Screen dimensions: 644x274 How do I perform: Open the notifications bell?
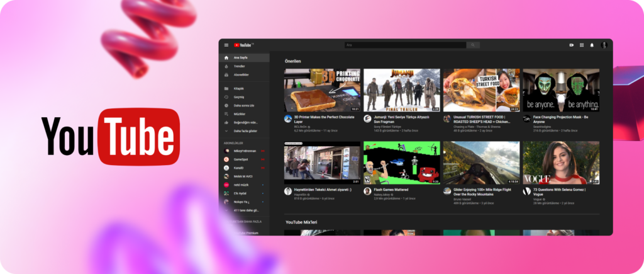(x=592, y=45)
